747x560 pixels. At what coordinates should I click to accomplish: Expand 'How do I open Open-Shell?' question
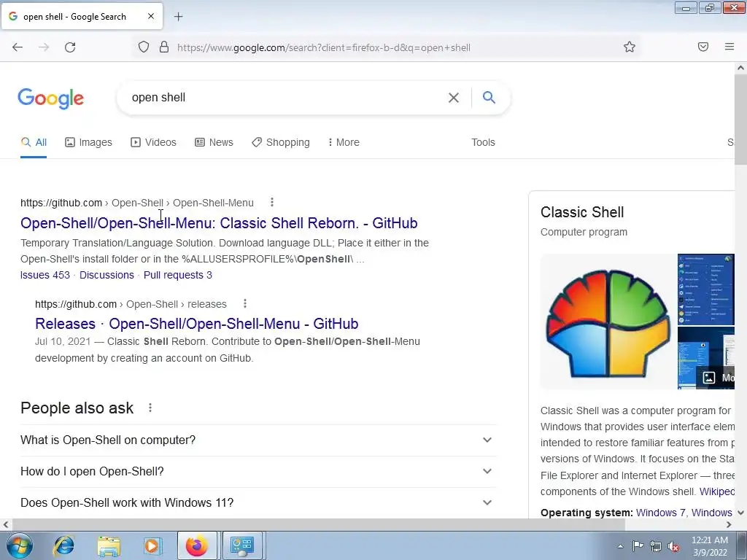coord(258,472)
